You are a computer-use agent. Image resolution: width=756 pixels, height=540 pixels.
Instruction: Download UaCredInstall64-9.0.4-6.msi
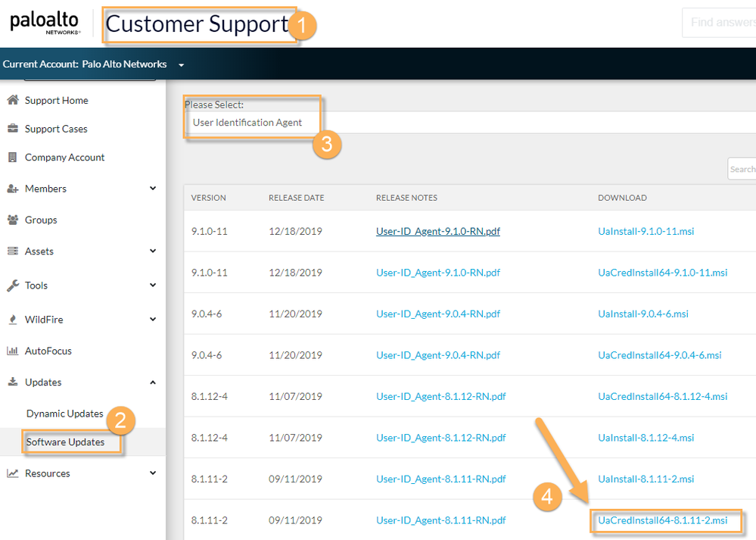coord(660,355)
